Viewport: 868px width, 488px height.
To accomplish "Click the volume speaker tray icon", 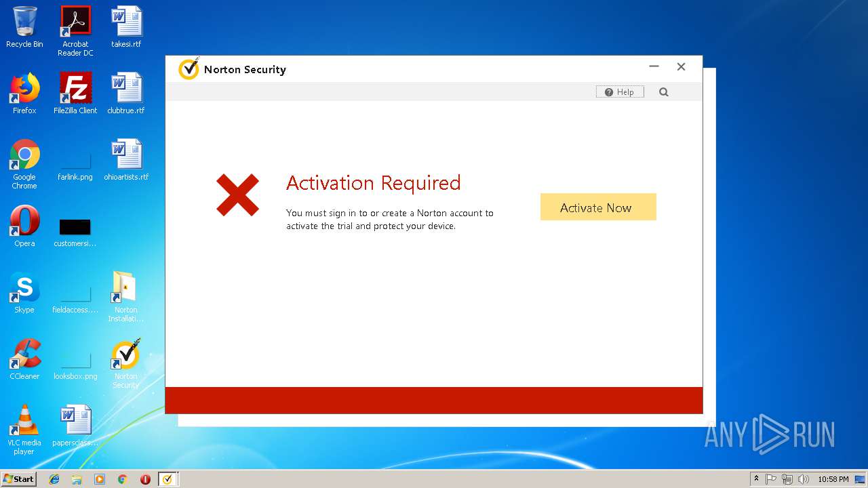I will [x=804, y=479].
